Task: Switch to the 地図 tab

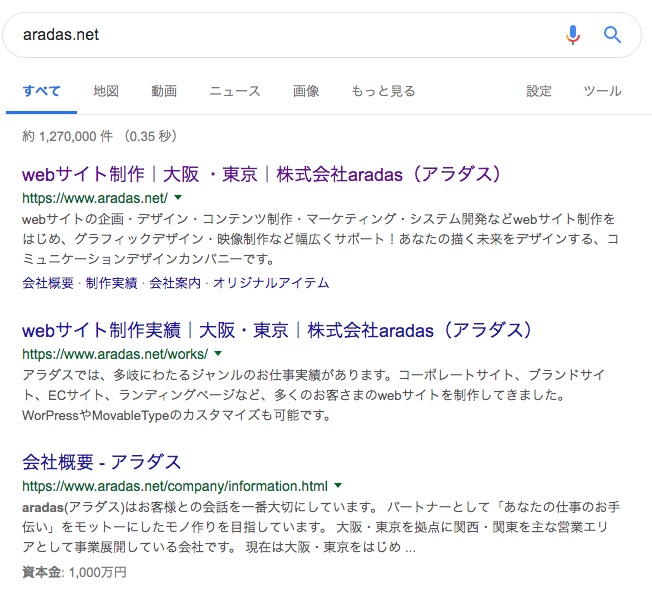Action: click(106, 91)
